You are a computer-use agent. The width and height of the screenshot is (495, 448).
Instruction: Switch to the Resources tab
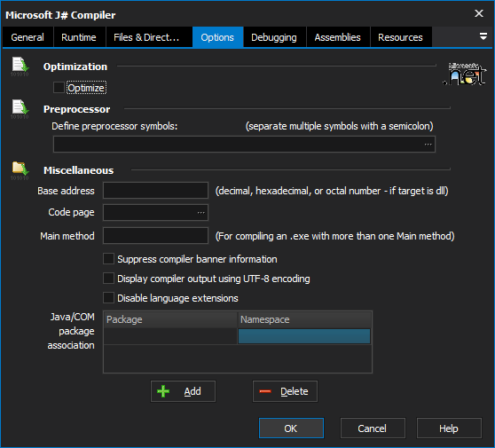coord(400,37)
